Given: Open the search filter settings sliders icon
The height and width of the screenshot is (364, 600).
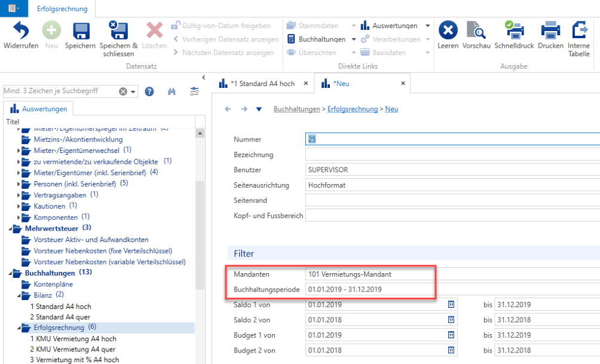Looking at the screenshot, I should (x=194, y=91).
